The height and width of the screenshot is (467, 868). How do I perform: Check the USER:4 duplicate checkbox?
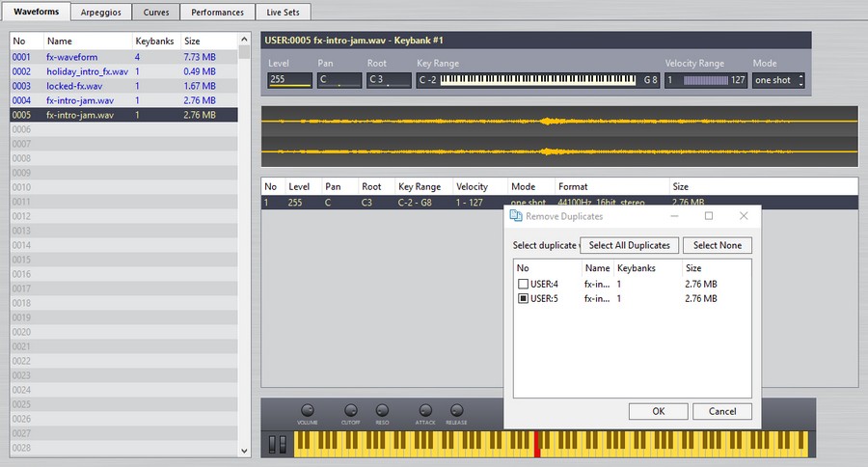523,285
